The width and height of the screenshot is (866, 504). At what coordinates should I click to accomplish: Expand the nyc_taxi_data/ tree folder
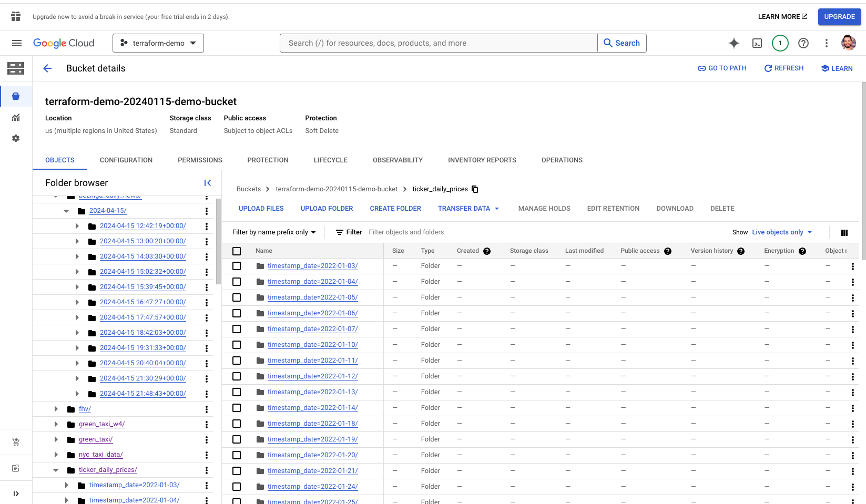(56, 455)
